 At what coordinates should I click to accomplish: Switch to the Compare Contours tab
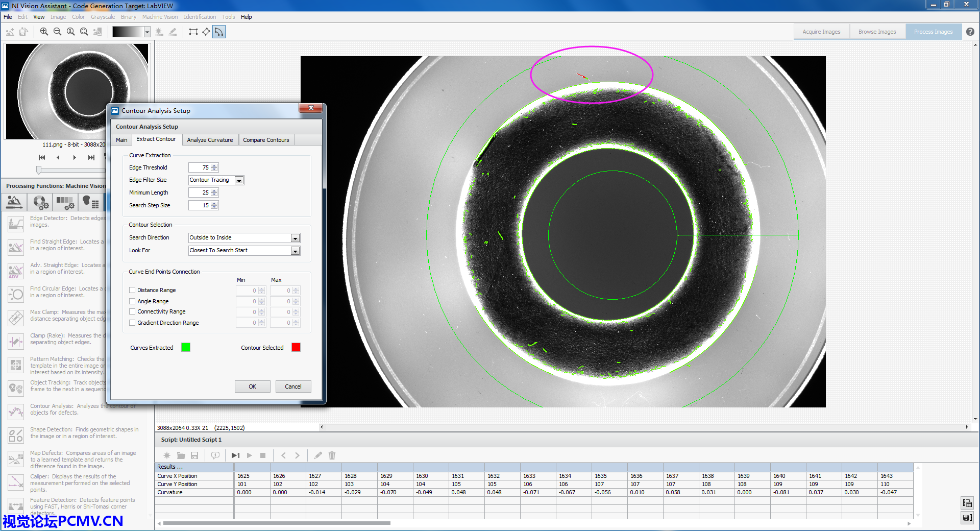pos(266,140)
